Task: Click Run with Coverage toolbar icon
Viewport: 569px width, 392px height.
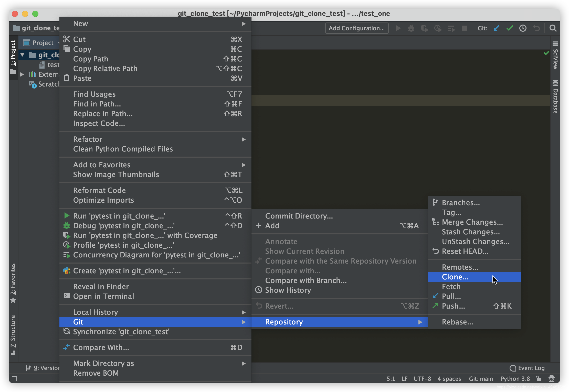Action: 425,28
